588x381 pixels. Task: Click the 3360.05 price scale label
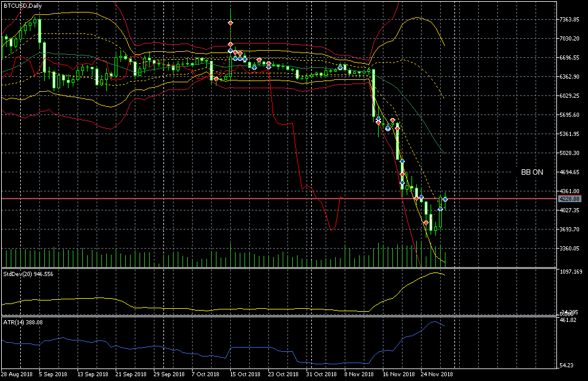tap(570, 249)
